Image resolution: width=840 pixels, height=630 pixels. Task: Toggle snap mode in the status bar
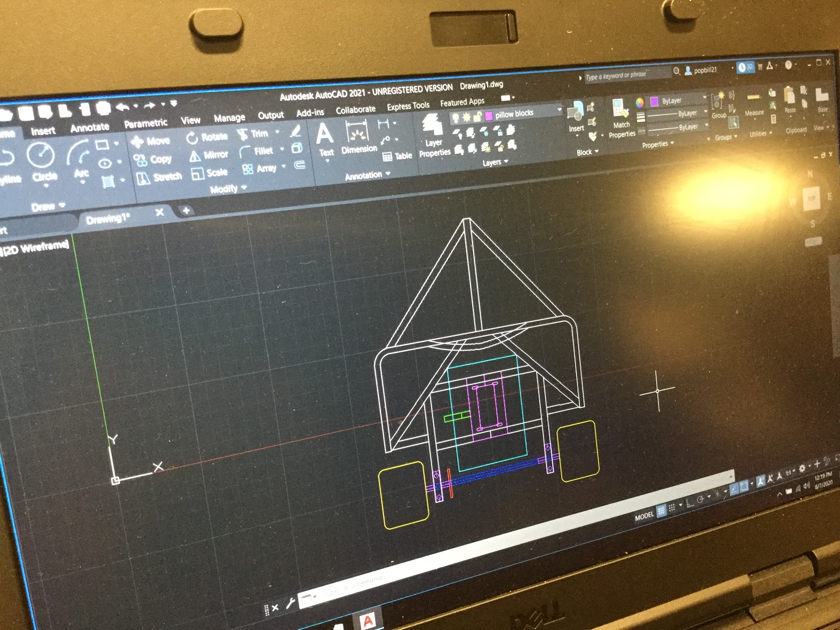point(671,507)
